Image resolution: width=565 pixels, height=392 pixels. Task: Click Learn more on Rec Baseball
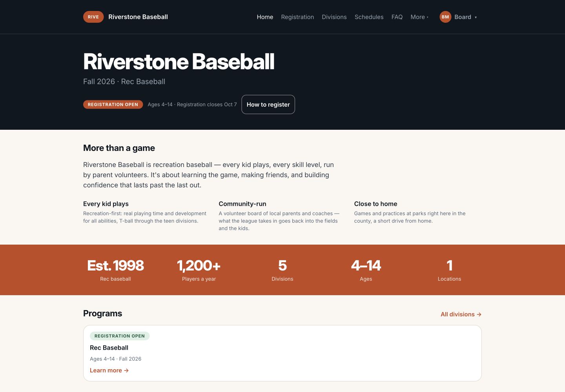pos(109,370)
